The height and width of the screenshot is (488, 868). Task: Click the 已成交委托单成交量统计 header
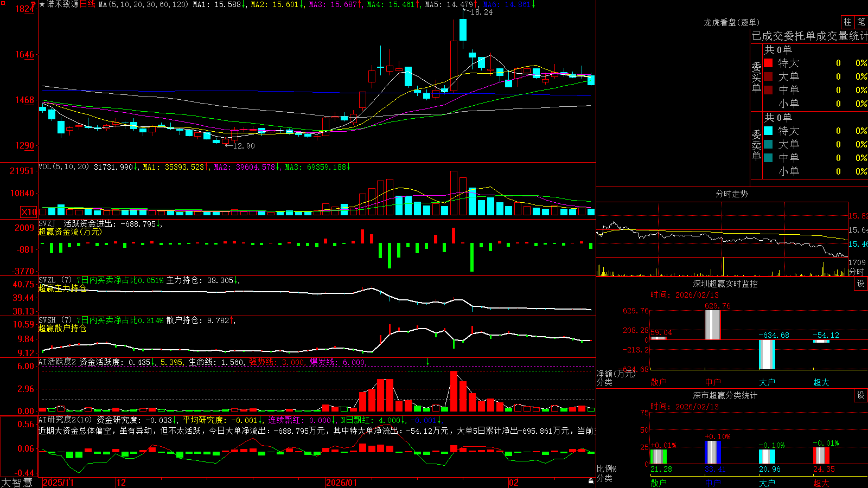[x=809, y=36]
